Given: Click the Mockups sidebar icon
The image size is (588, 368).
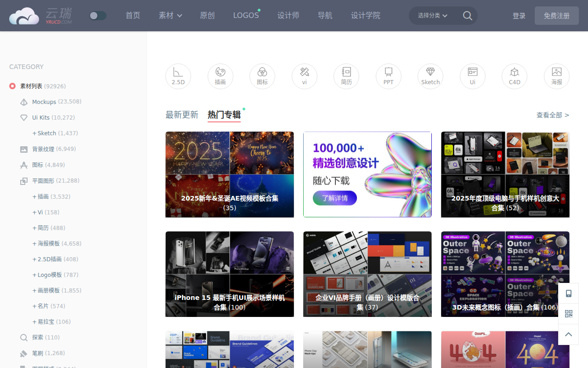Looking at the screenshot, I should [x=24, y=102].
